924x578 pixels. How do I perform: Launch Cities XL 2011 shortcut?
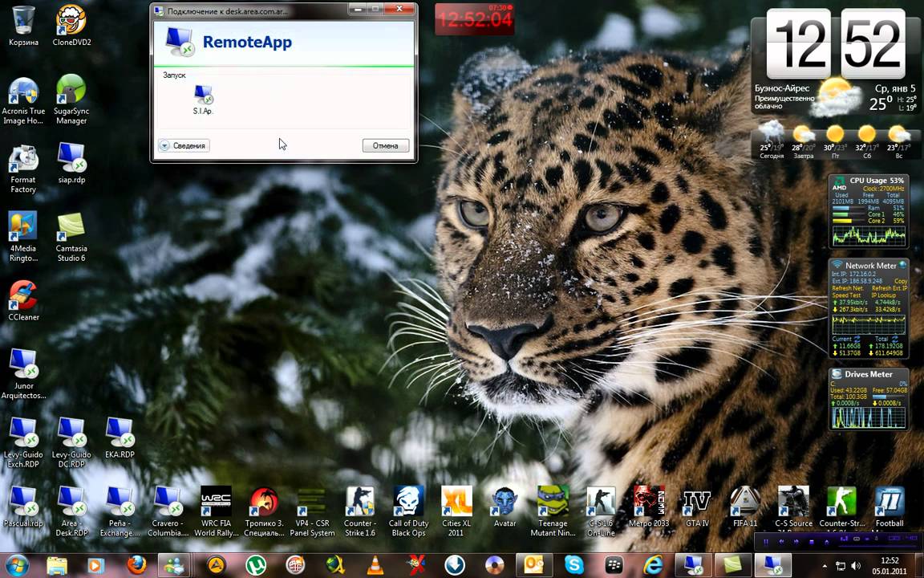456,511
